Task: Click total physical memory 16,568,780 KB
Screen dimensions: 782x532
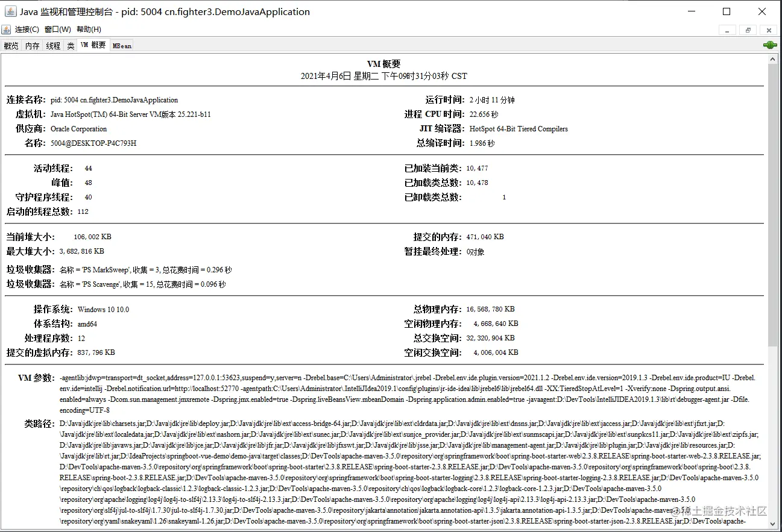Action: coord(490,310)
